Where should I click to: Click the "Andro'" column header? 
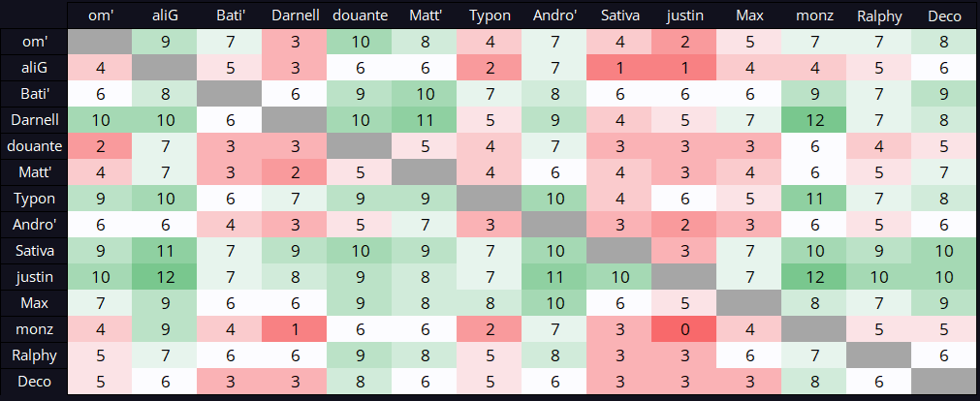tap(554, 16)
